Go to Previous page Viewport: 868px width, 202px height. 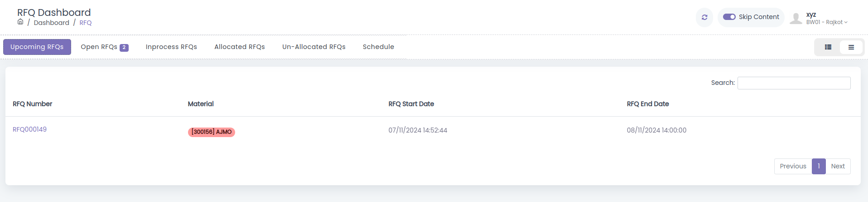point(793,166)
